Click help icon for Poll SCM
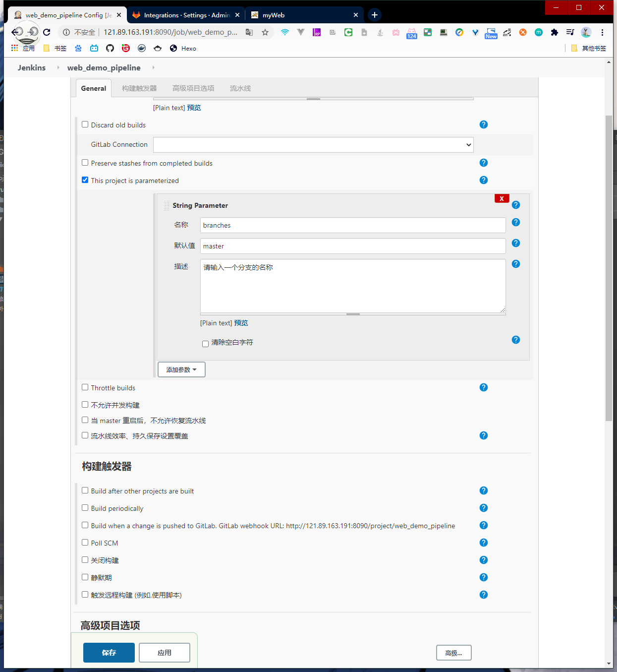Screen dimensions: 617x672 pyautogui.click(x=484, y=543)
